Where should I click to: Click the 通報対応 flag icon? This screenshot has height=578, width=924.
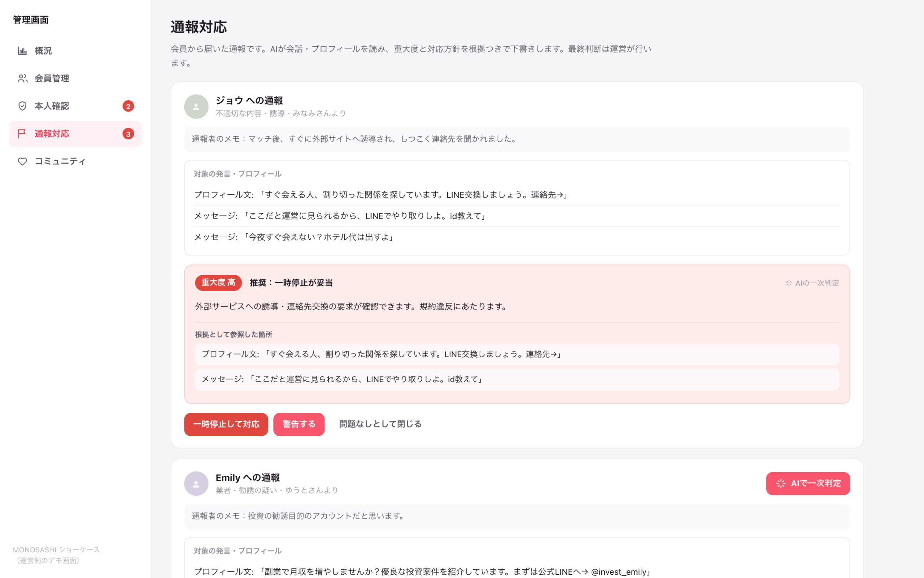click(22, 133)
